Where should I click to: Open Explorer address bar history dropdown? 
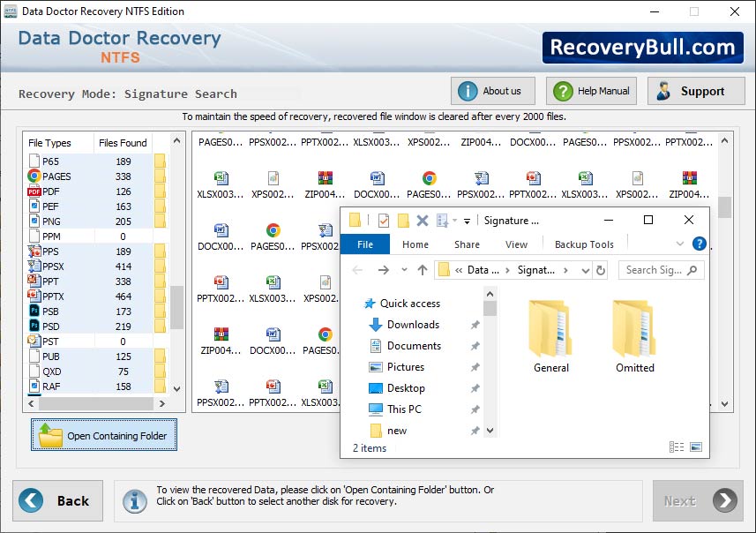[586, 270]
